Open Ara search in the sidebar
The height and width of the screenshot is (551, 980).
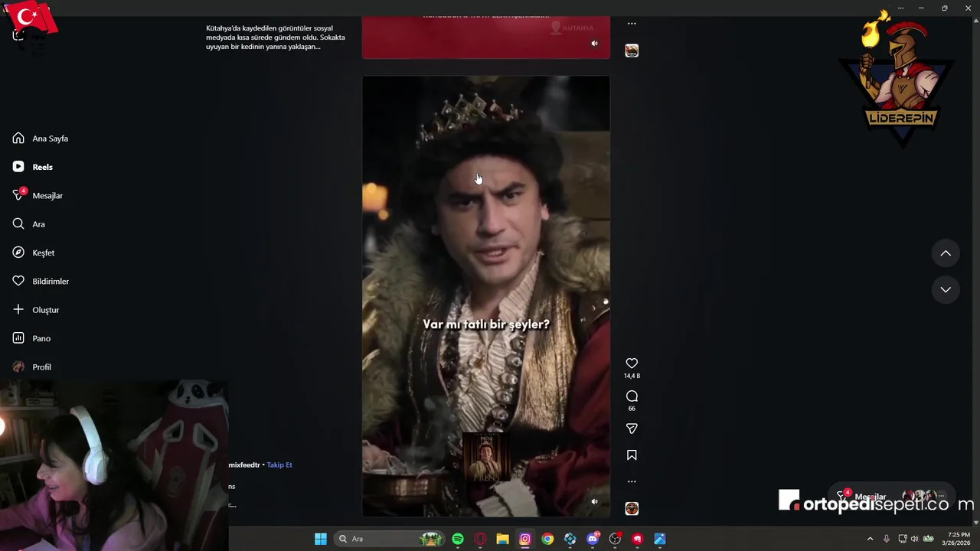[29, 224]
